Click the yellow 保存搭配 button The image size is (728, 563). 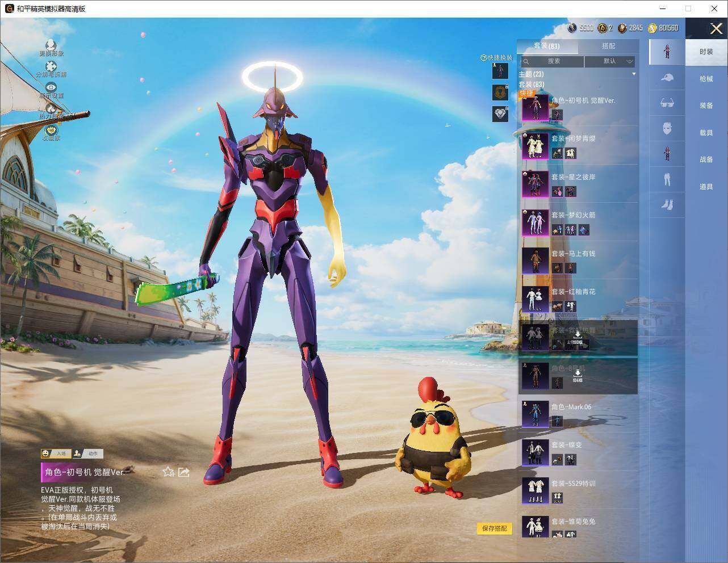click(494, 528)
